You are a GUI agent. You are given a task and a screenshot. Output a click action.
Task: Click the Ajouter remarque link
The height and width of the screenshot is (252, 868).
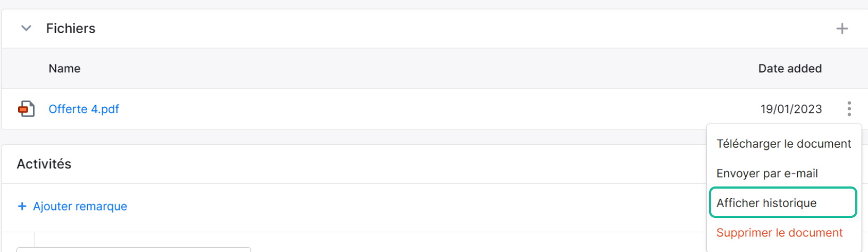coord(80,206)
